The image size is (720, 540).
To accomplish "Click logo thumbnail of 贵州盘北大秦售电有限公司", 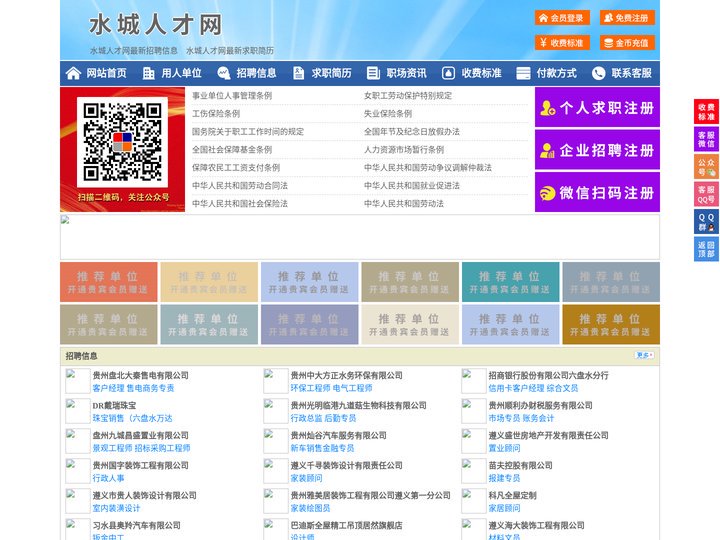I will tap(78, 381).
